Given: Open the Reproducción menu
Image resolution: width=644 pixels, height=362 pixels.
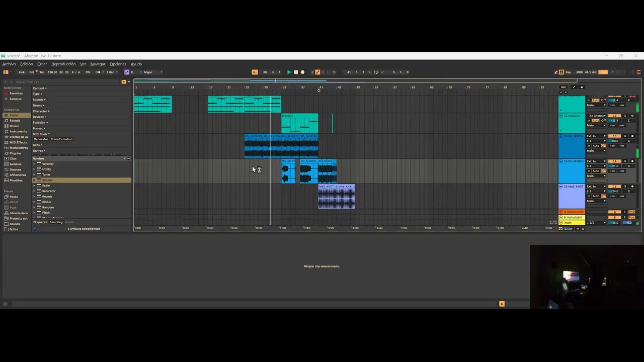Looking at the screenshot, I should click(63, 64).
